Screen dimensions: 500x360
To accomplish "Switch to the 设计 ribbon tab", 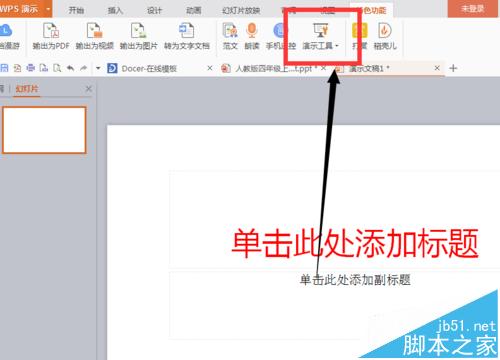I will coord(155,10).
